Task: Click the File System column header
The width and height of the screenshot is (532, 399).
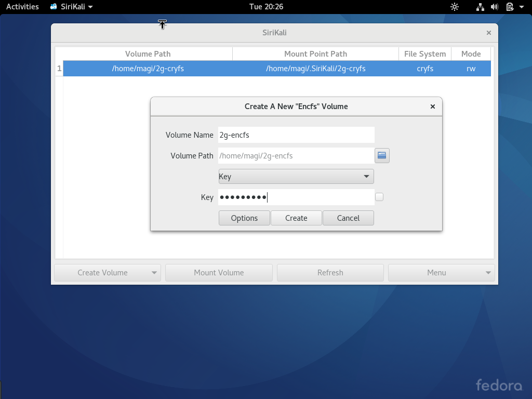Action: coord(425,54)
